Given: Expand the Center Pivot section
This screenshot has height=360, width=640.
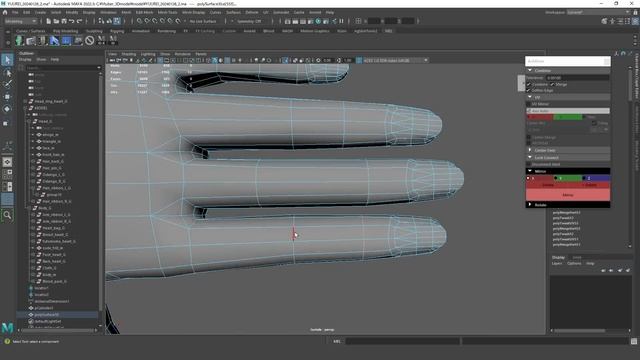Looking at the screenshot, I should (530, 150).
